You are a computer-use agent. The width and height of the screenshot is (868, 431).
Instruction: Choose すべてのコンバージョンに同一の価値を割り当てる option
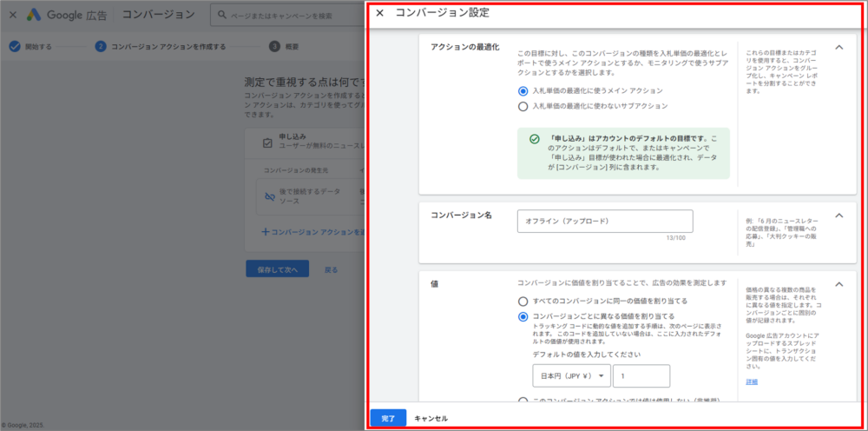pos(523,301)
